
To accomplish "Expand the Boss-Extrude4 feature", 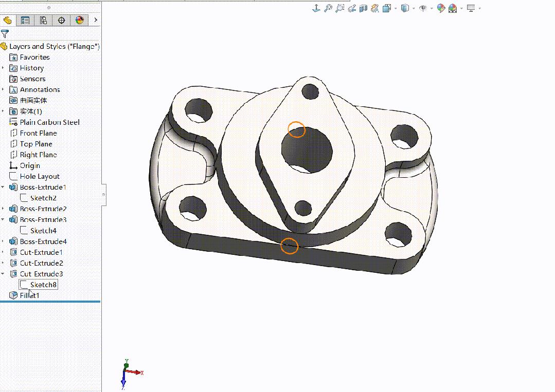I will tap(3, 241).
